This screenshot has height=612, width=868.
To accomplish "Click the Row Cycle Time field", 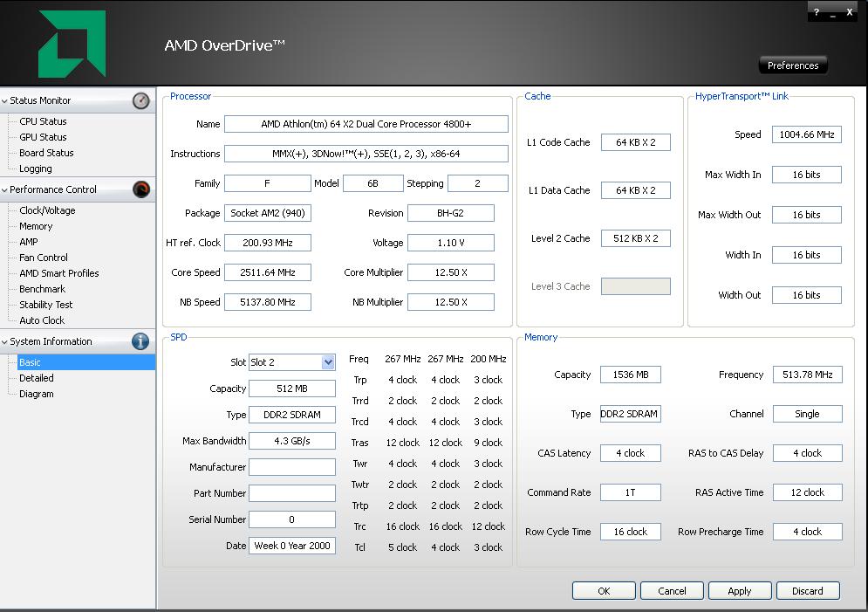I will click(631, 532).
